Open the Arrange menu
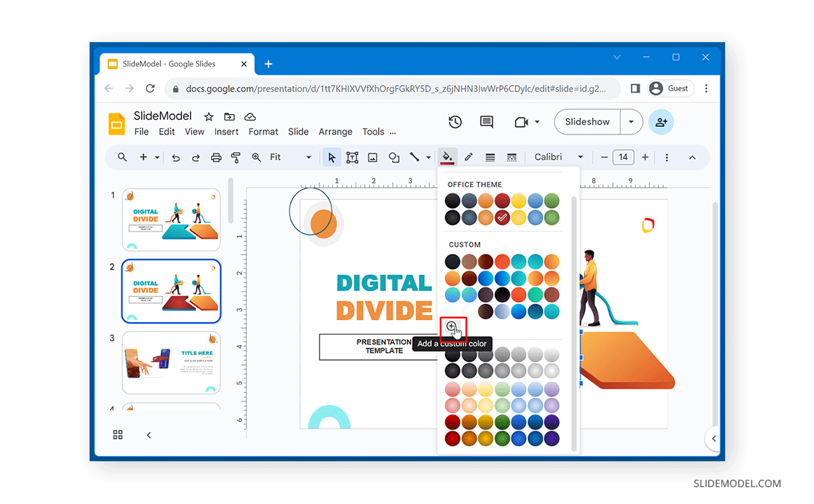This screenshot has height=504, width=814. [335, 131]
